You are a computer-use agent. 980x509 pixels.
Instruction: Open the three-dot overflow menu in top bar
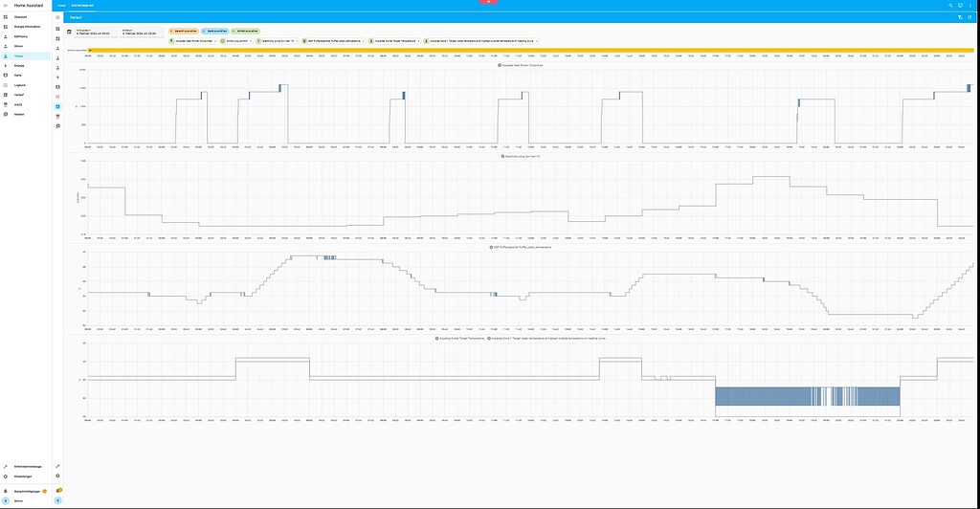pyautogui.click(x=970, y=6)
